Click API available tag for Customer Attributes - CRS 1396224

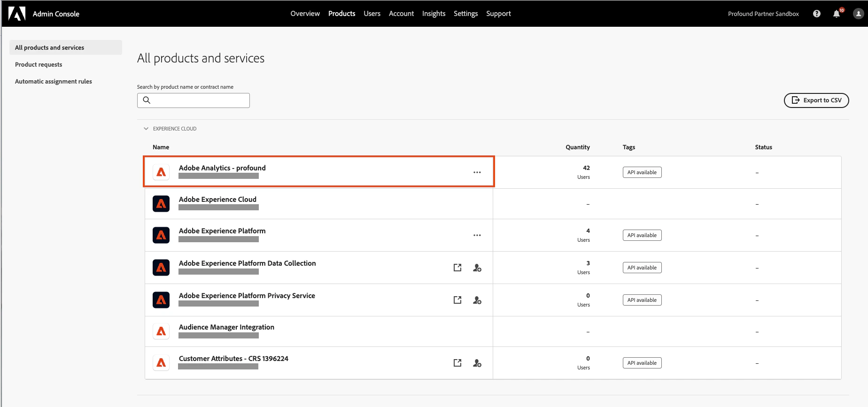(642, 363)
